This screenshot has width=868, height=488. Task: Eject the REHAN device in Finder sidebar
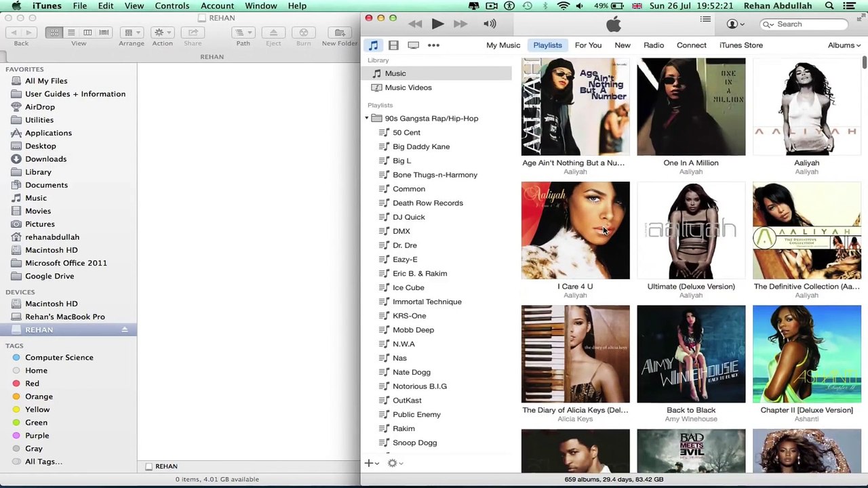click(x=125, y=330)
